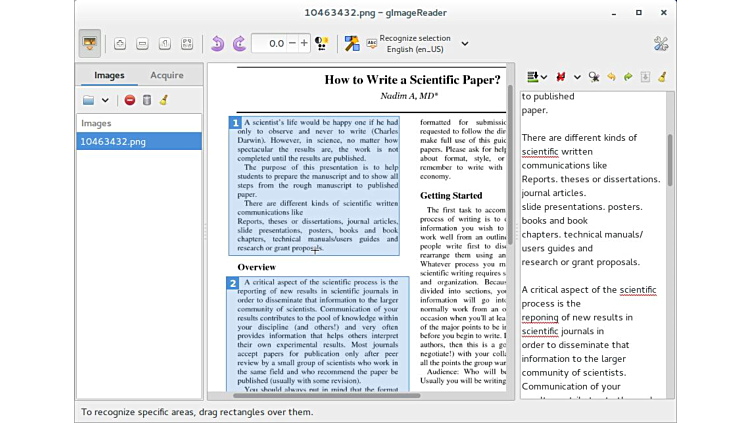
Task: Switch to the Images tab
Action: pos(109,75)
